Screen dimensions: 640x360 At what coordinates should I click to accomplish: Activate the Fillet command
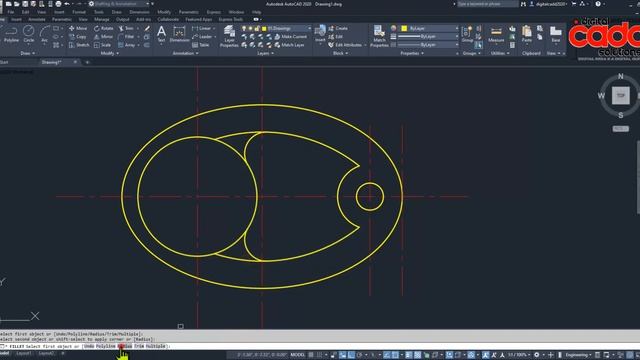[126, 37]
